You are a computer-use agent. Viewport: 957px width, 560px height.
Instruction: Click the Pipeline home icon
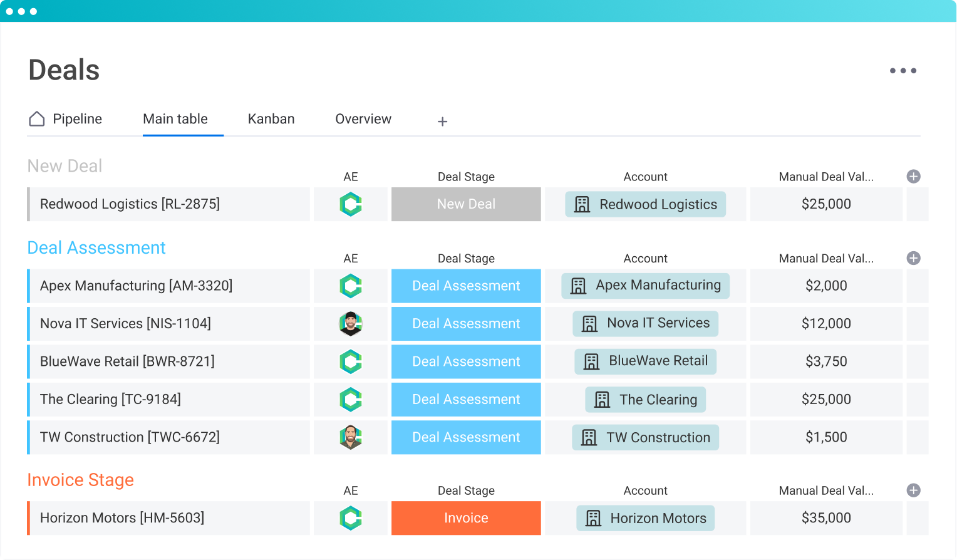37,119
